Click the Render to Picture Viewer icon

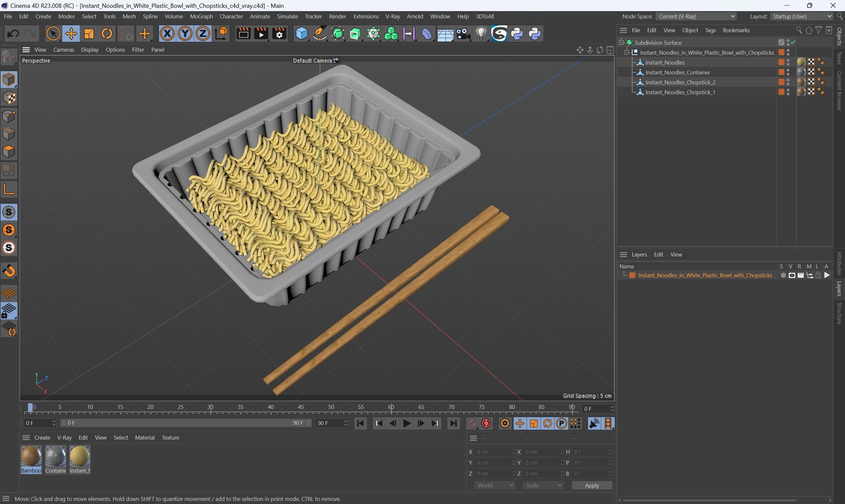click(261, 34)
